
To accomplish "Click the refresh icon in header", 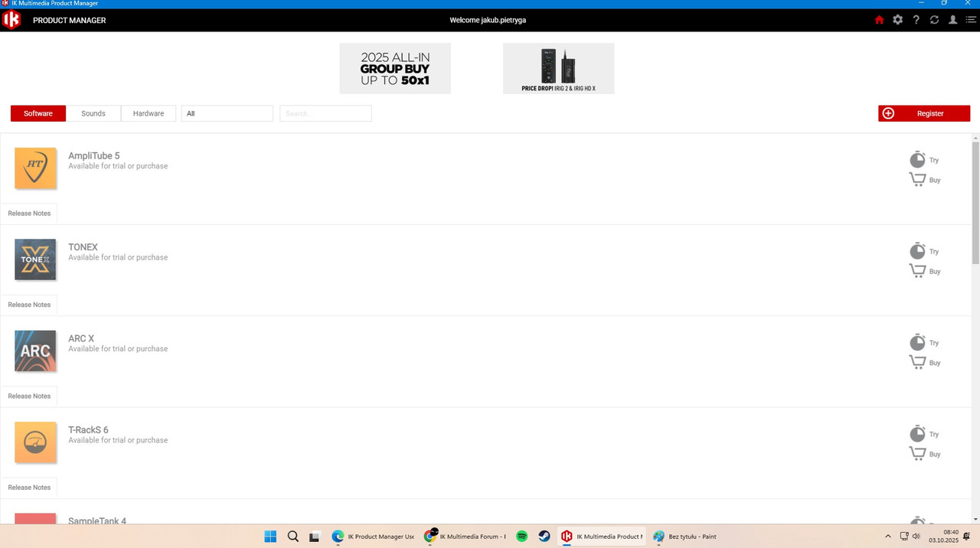I will point(935,20).
